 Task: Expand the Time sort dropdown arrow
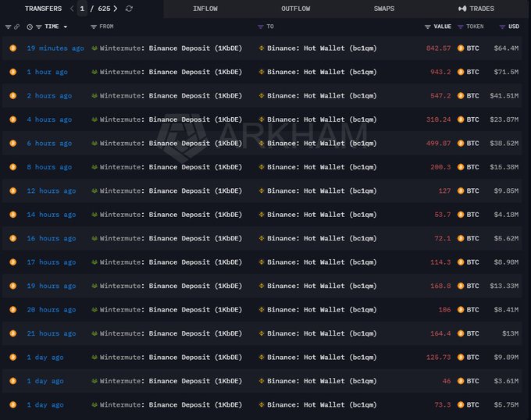66,27
